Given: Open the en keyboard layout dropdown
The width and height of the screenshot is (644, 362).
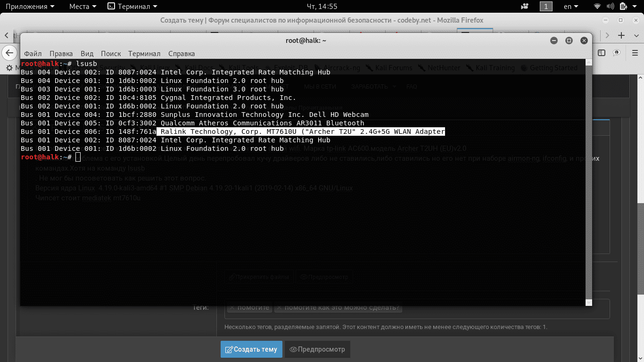Looking at the screenshot, I should 572,6.
